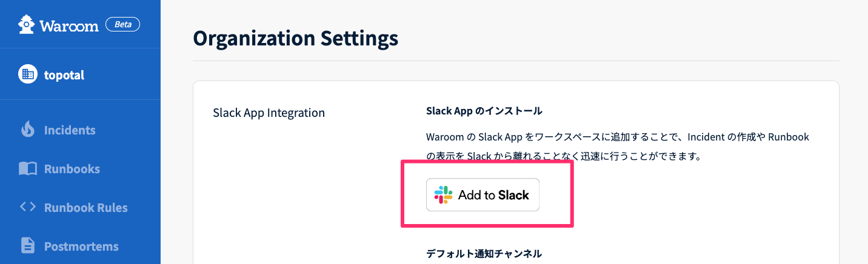Go to Runbooks in the sidebar
Viewport: 868px width, 264px height.
coord(72,169)
